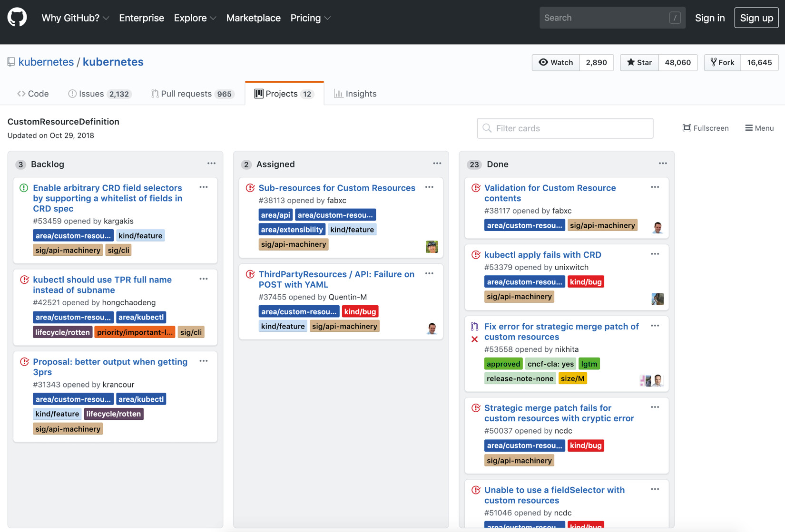Expand the Pricing dropdown
The height and width of the screenshot is (532, 785).
[310, 18]
